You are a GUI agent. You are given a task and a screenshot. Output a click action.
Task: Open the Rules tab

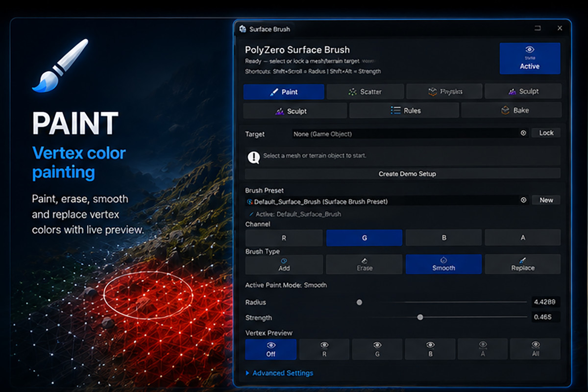404,111
